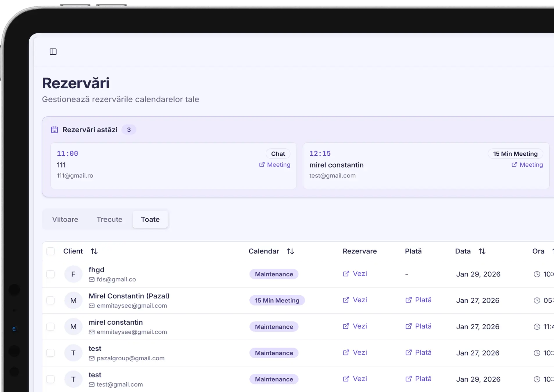Click Vezi in Mirel Constantin (Pazal) row
554x392 pixels.
(355, 300)
